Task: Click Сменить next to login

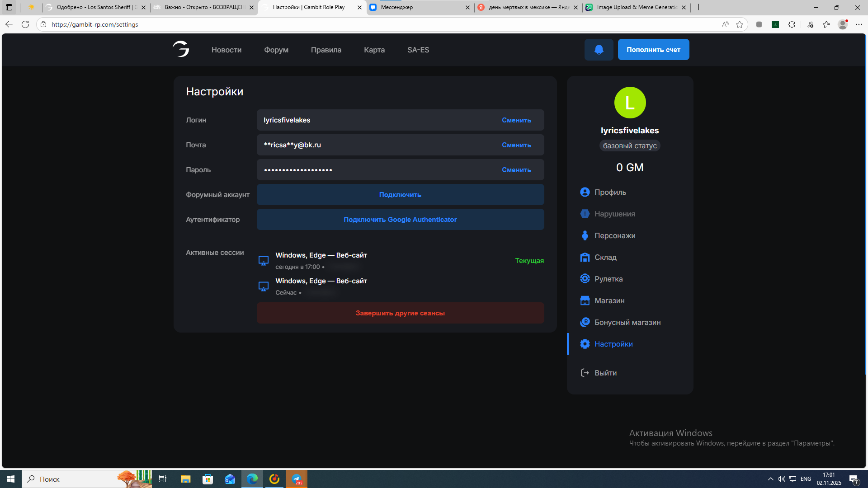Action: (516, 120)
